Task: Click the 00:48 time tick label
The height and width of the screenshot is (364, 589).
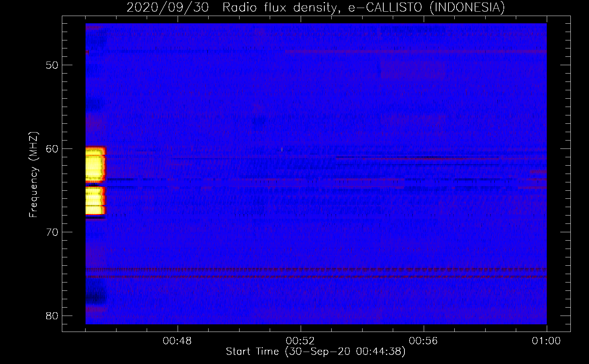Action: [177, 341]
